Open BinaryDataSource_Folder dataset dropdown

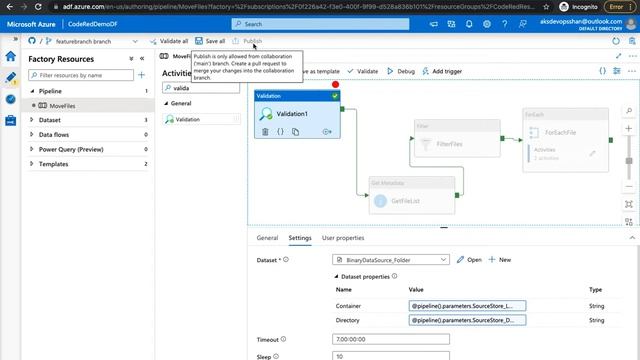point(391,260)
